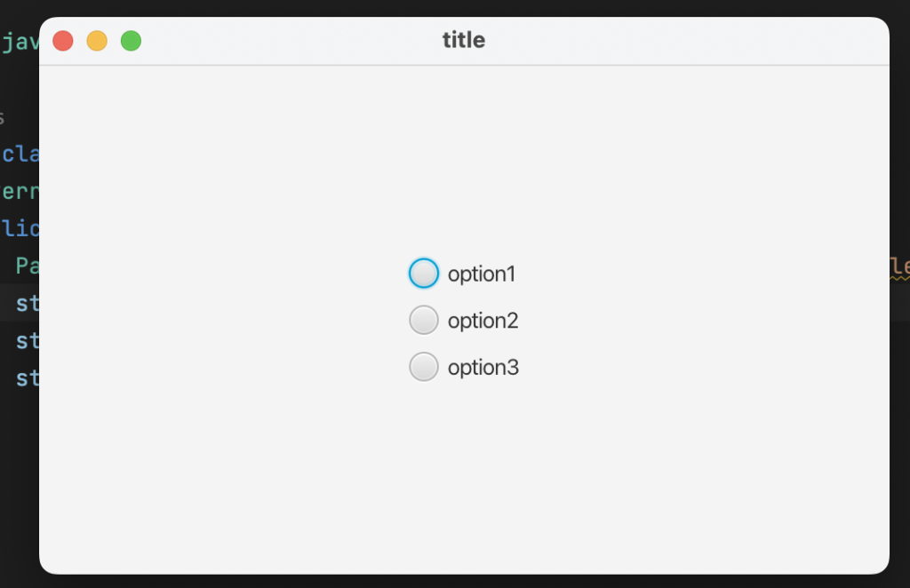Viewport: 910px width, 588px height.
Task: Click the "option3" text label
Action: tap(483, 367)
